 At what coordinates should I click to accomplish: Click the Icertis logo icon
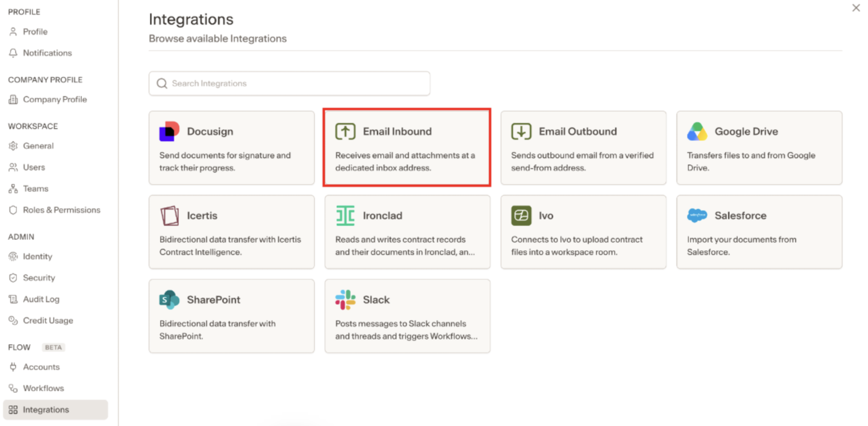pyautogui.click(x=169, y=216)
